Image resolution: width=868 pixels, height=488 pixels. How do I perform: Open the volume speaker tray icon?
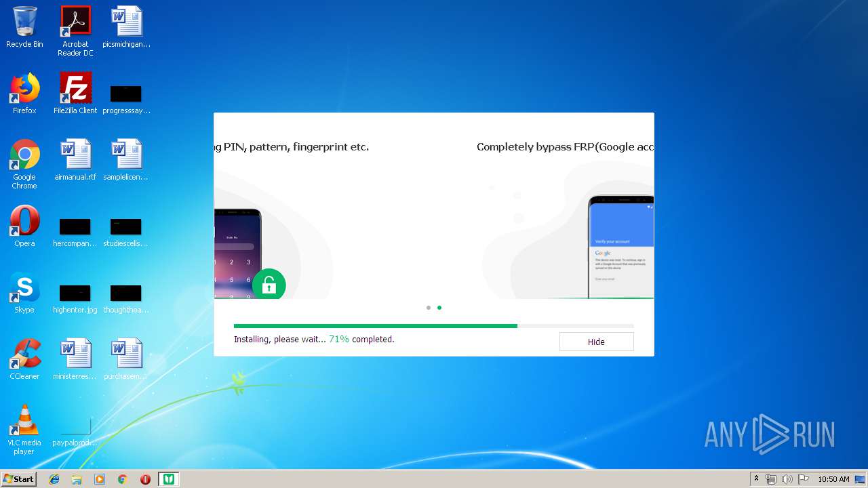tap(787, 479)
